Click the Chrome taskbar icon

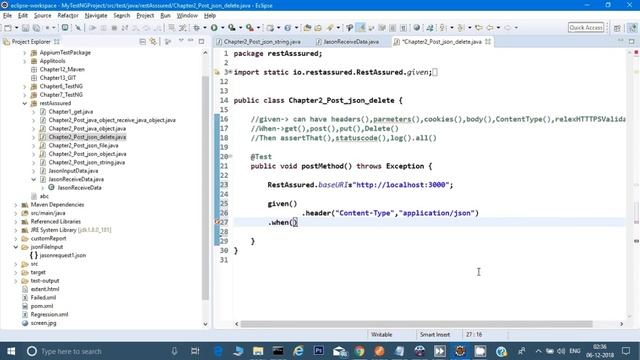point(359,351)
